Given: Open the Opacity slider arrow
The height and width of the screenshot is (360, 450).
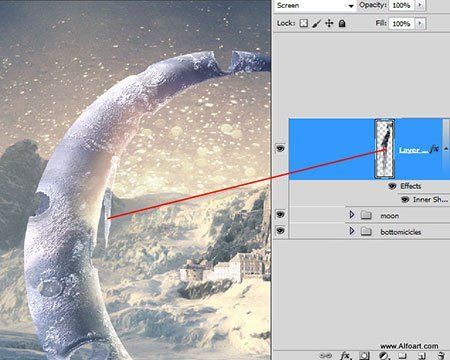Looking at the screenshot, I should (420, 5).
